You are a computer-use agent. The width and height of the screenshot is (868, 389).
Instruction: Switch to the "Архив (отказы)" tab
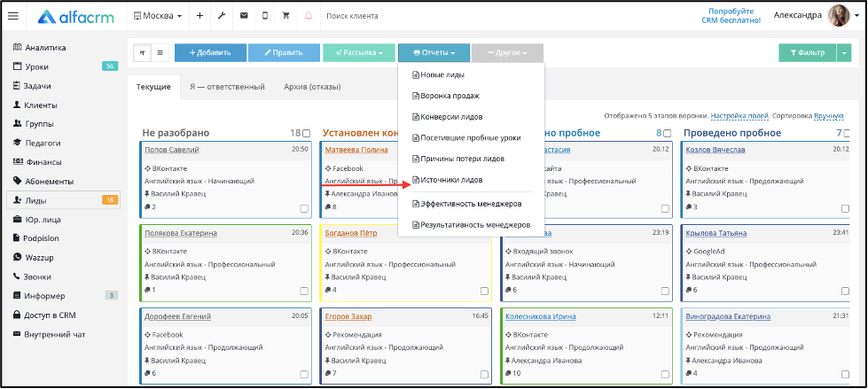[x=311, y=87]
